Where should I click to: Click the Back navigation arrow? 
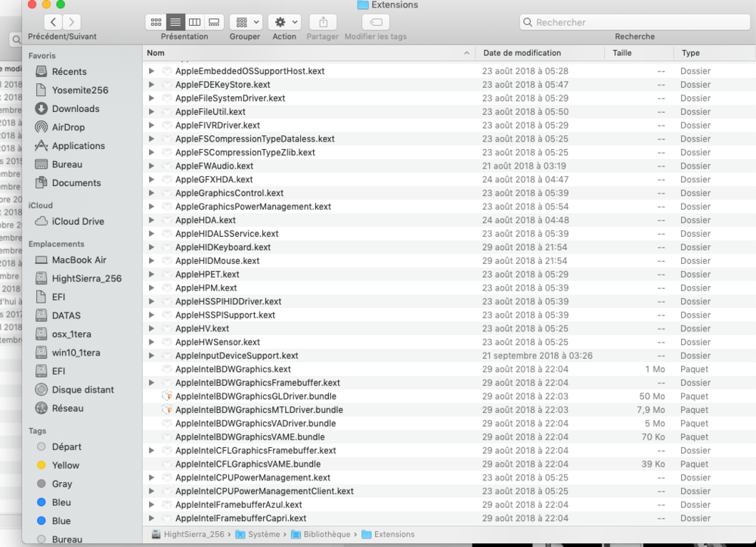coord(53,23)
